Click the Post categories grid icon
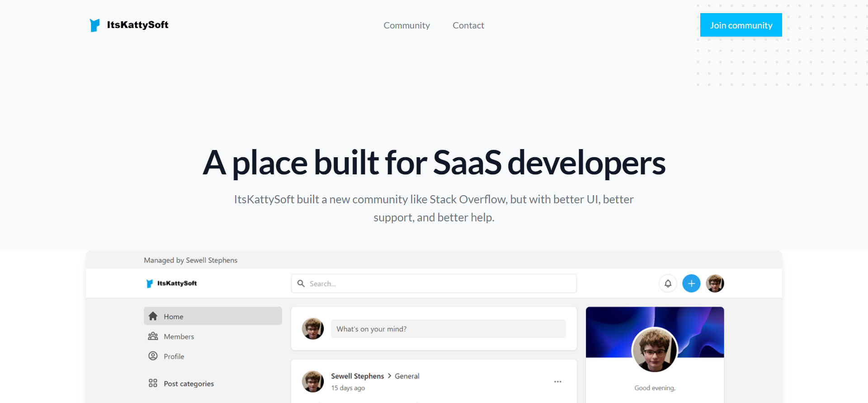The width and height of the screenshot is (868, 403). [x=153, y=383]
